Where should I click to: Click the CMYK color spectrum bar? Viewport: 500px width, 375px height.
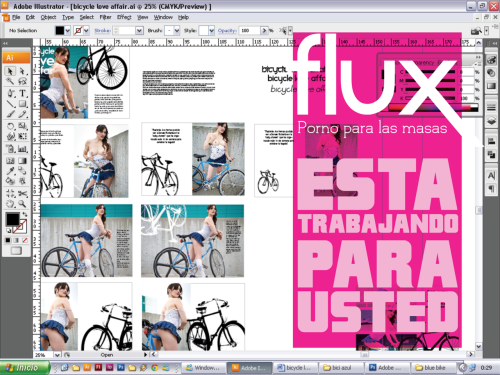click(x=433, y=108)
